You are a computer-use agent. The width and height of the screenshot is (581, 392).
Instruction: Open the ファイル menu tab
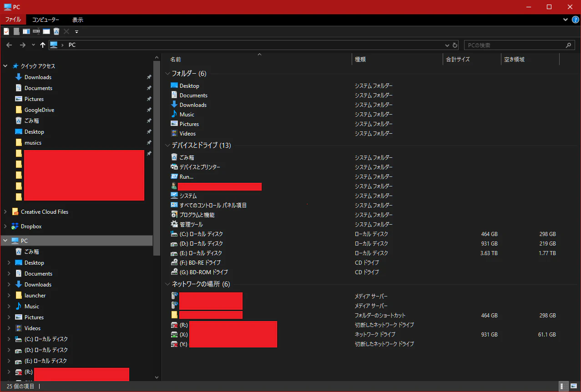pyautogui.click(x=13, y=20)
